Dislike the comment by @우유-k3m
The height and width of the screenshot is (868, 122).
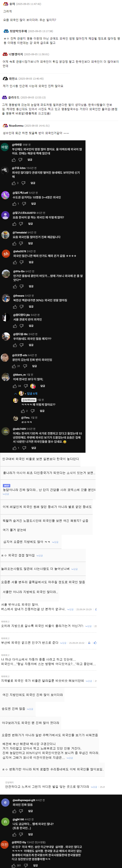[23, 183]
